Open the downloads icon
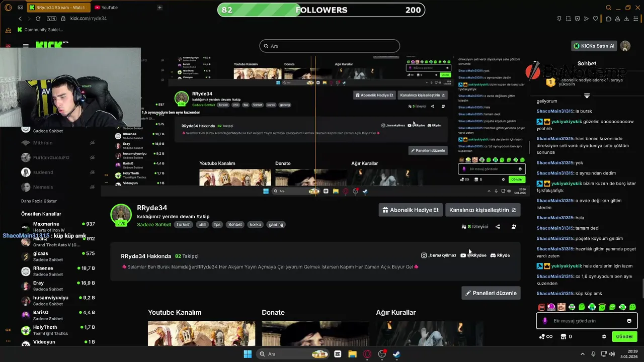The width and height of the screenshot is (644, 362). [627, 19]
